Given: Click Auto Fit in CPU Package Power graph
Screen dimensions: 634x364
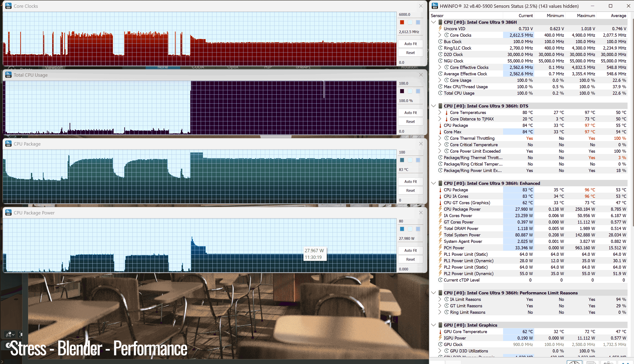Looking at the screenshot, I should [x=410, y=250].
